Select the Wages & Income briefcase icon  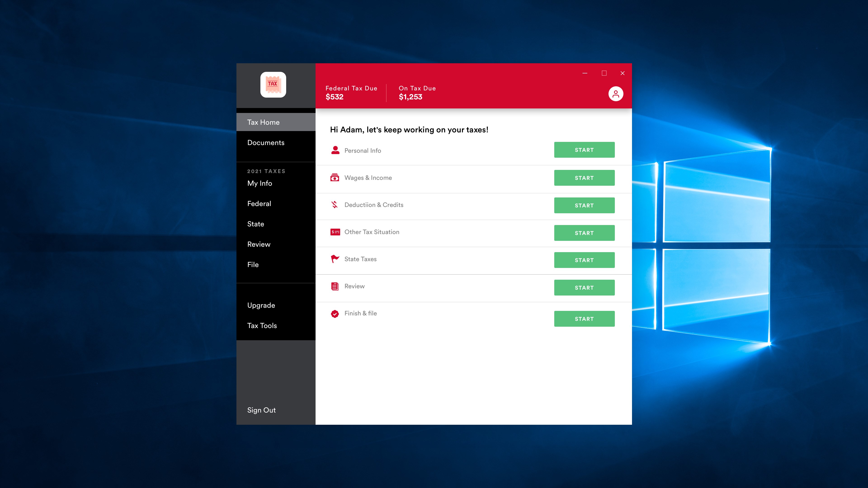tap(335, 178)
